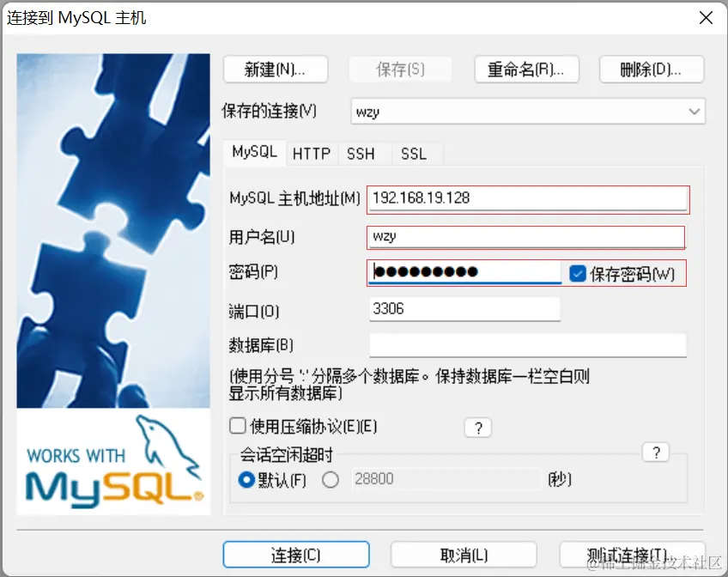Click the 使用分号 database hint text
The image size is (728, 577).
tap(409, 385)
